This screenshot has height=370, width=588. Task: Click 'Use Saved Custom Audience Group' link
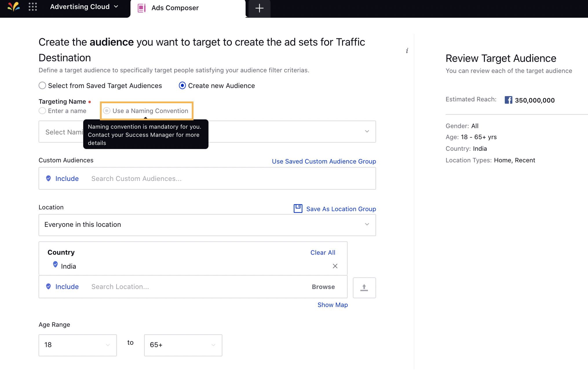(x=324, y=161)
